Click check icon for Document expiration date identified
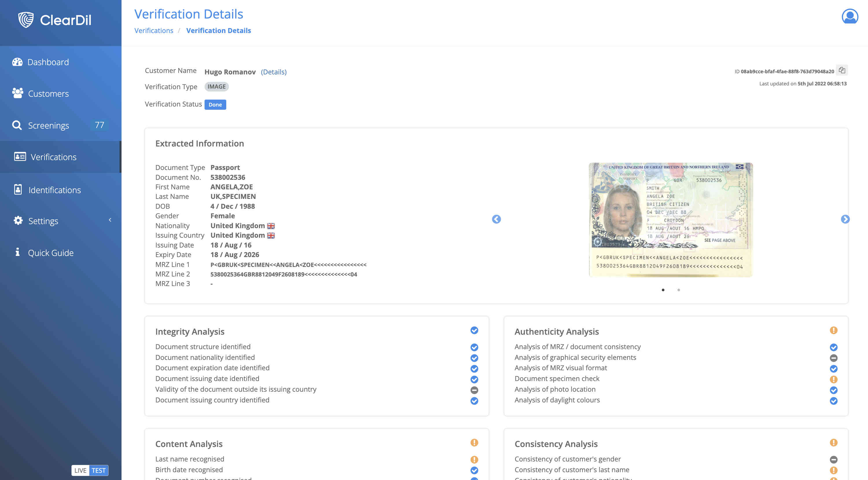The image size is (868, 480). pyautogui.click(x=474, y=369)
